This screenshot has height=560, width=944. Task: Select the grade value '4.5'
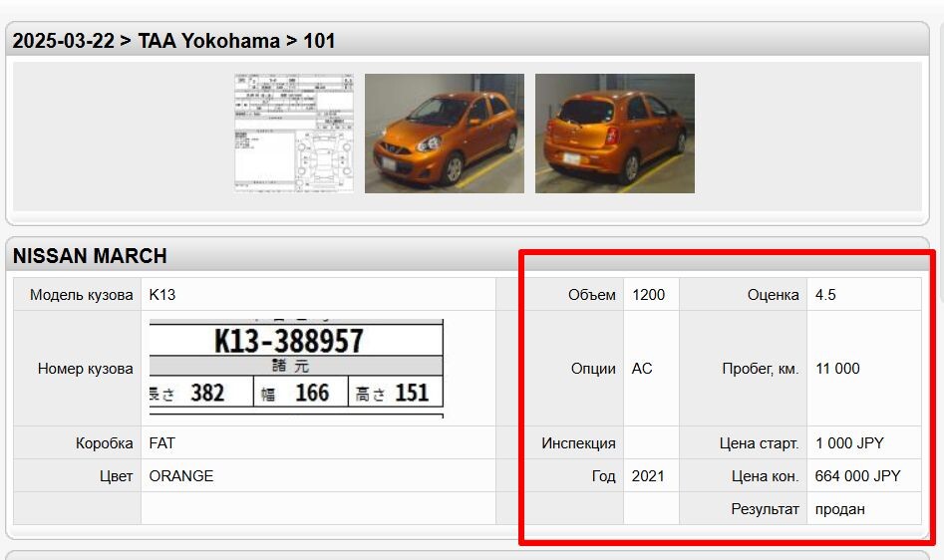[x=825, y=295]
